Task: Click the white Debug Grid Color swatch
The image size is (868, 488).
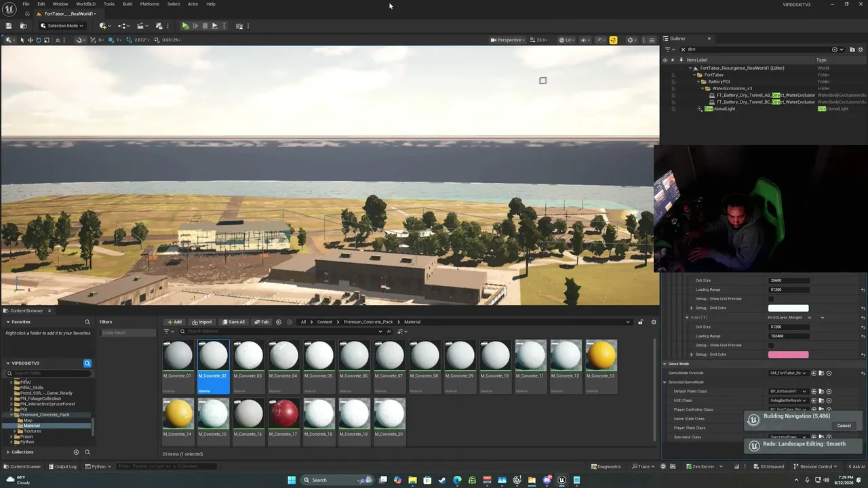Action: (x=788, y=308)
